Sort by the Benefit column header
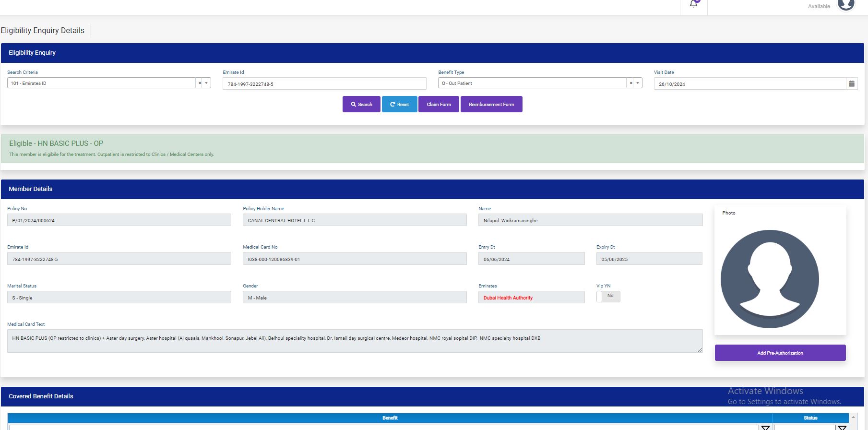 [390, 418]
